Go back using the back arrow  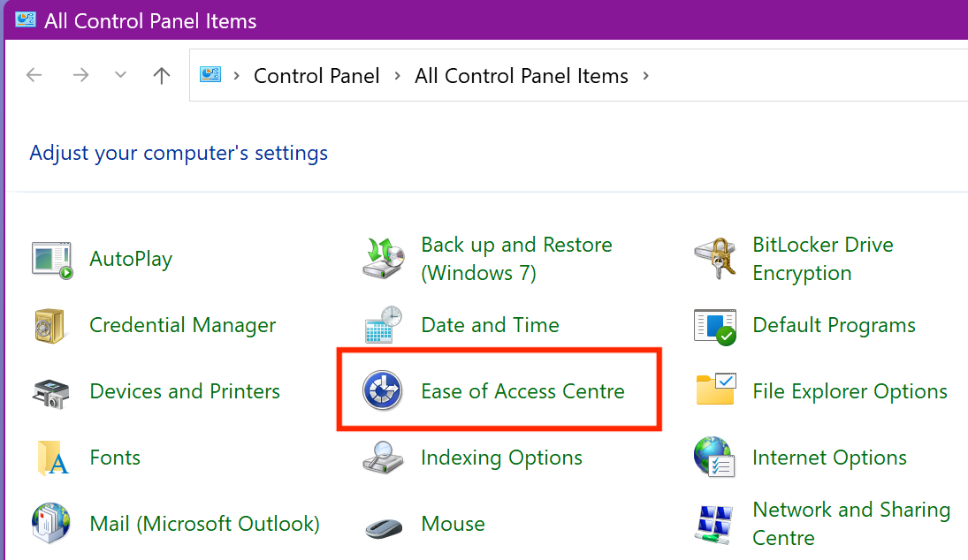tap(34, 75)
